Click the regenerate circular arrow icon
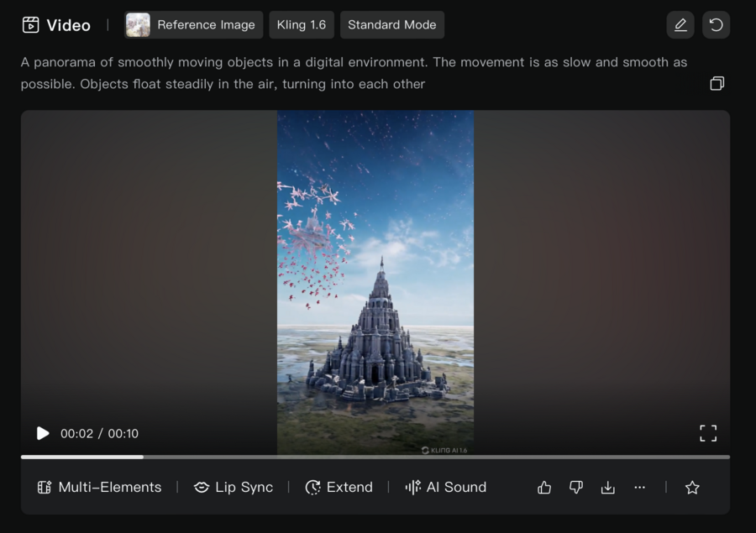Viewport: 756px width, 533px height. (716, 24)
